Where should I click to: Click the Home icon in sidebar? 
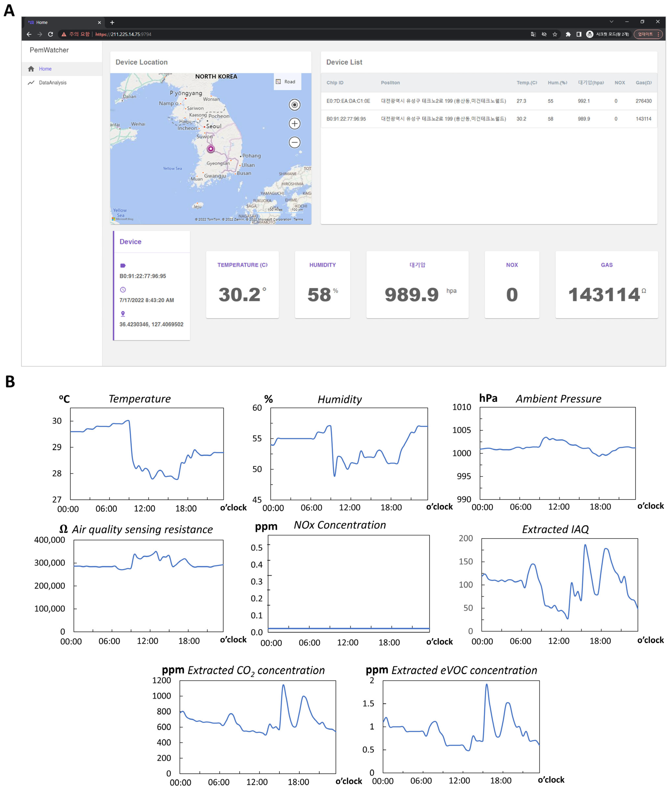pyautogui.click(x=31, y=69)
